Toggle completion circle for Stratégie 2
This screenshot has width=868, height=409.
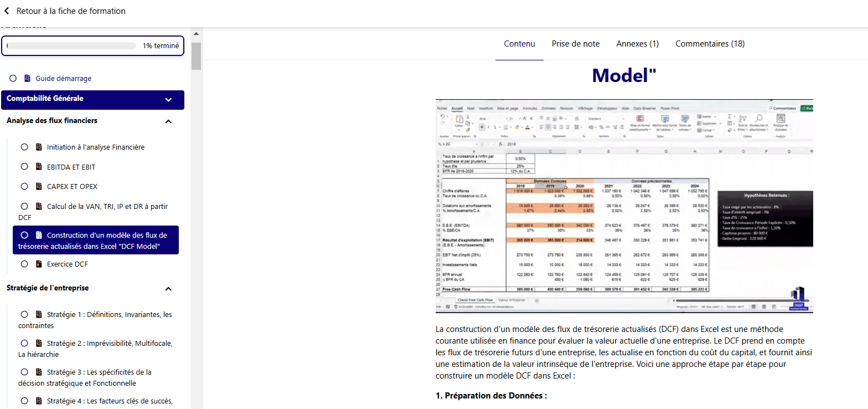(x=24, y=344)
